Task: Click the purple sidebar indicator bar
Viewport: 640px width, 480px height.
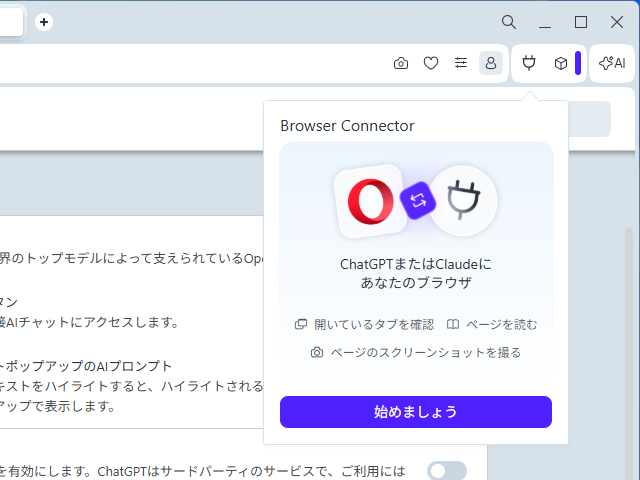Action: 578,63
